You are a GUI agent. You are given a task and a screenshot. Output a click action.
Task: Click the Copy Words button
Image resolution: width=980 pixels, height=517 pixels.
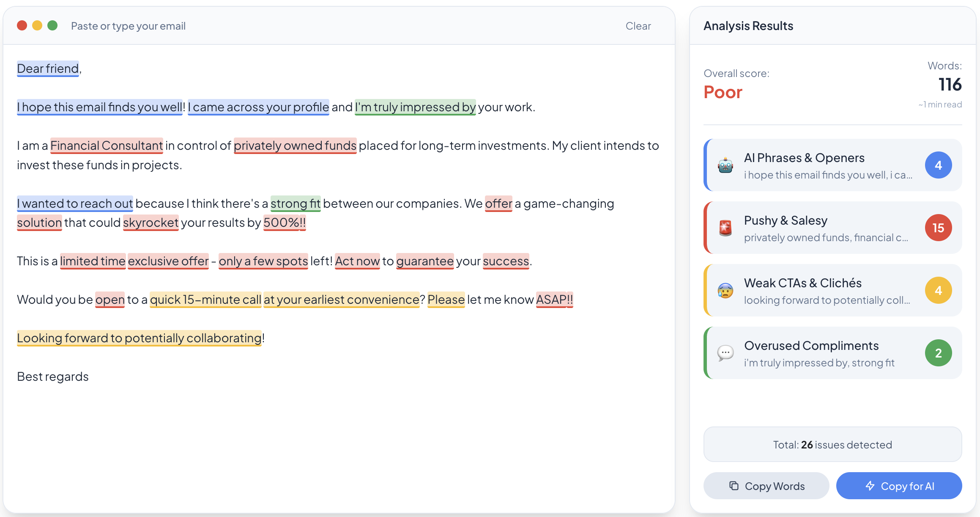(766, 486)
